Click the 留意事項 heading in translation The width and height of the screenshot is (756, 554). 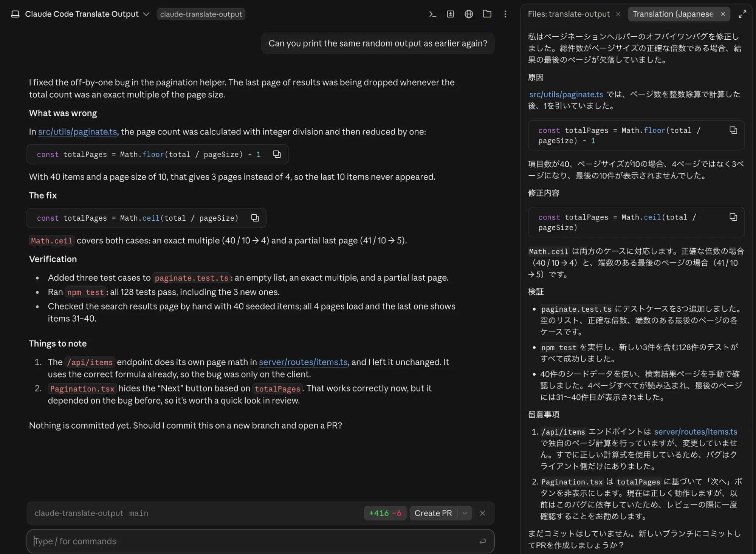[544, 415]
